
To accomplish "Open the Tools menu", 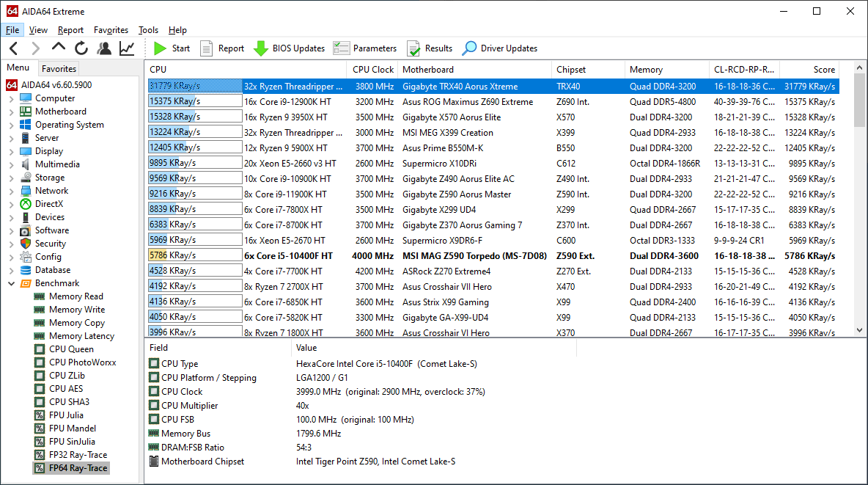I will pyautogui.click(x=148, y=30).
